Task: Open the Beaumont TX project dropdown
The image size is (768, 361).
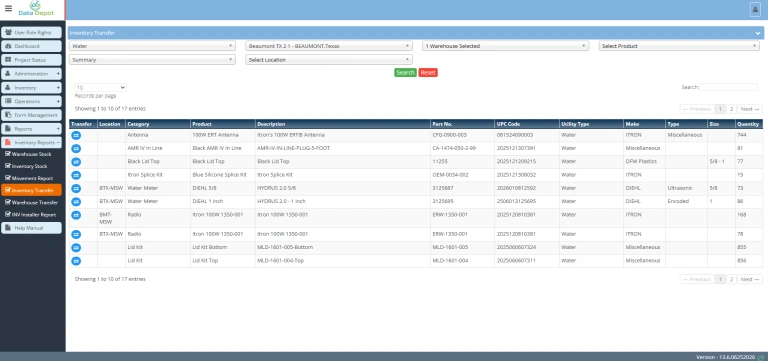Action: pyautogui.click(x=329, y=46)
